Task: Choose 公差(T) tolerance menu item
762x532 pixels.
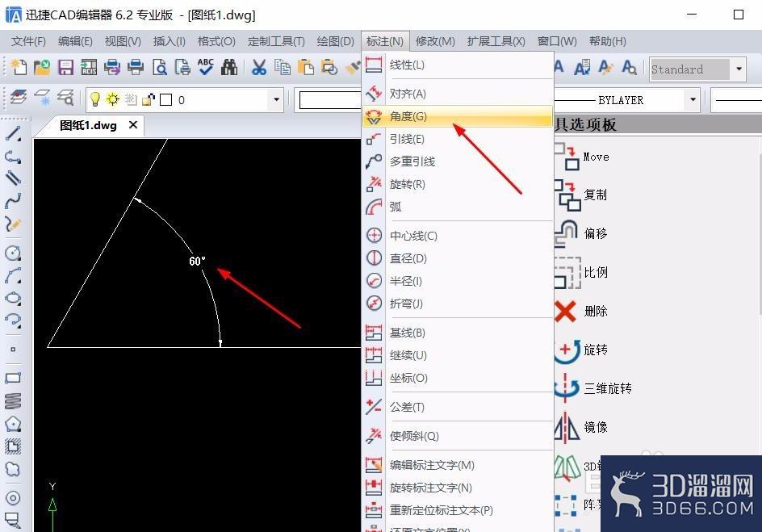Action: click(458, 407)
